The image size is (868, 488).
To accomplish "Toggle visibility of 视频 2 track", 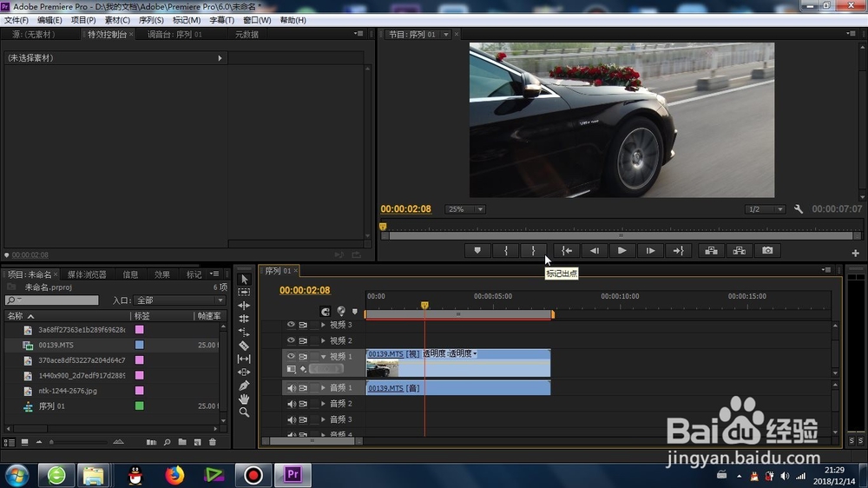I will pos(291,340).
